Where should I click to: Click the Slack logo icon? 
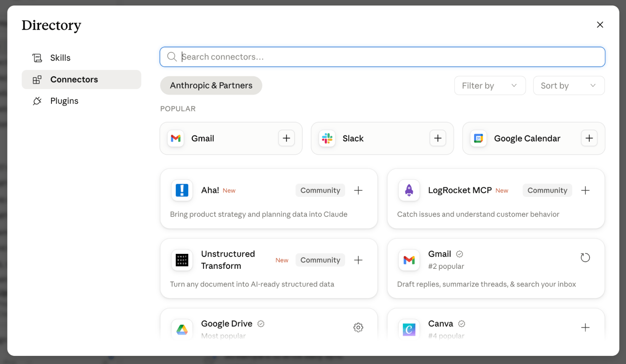tap(327, 138)
